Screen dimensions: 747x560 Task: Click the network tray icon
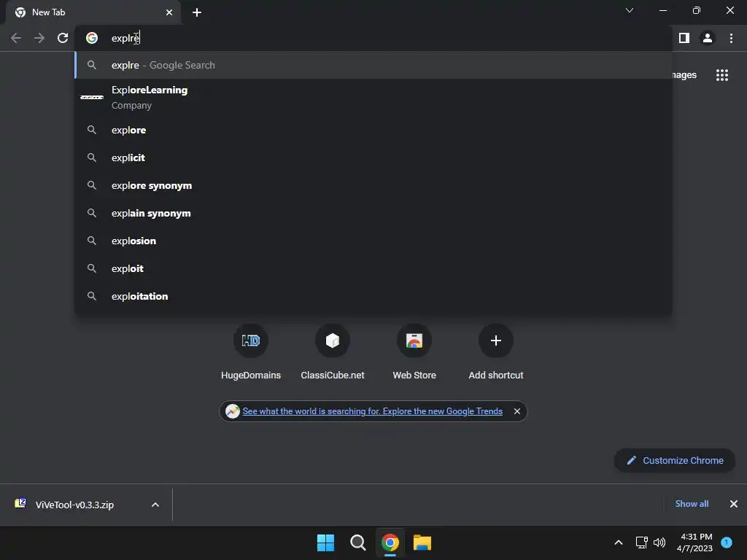pyautogui.click(x=642, y=542)
